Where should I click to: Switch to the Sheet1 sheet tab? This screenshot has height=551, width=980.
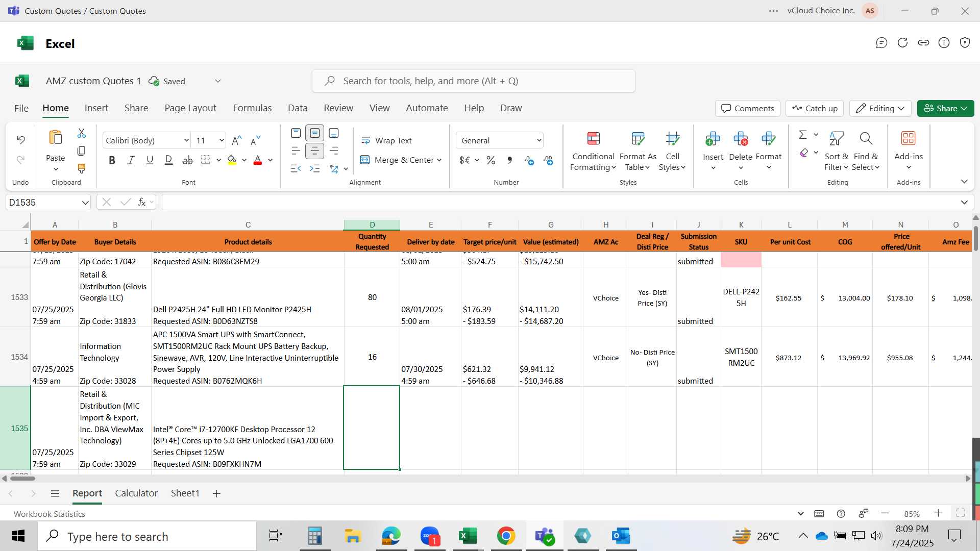(185, 493)
